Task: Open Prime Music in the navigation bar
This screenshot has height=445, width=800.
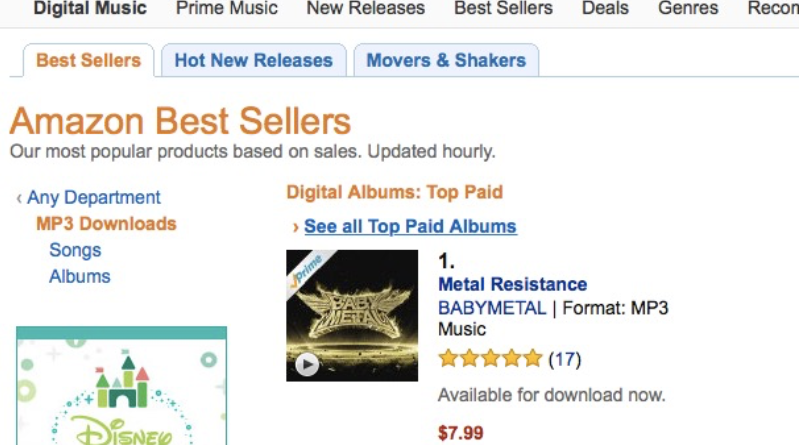Action: pos(227,8)
